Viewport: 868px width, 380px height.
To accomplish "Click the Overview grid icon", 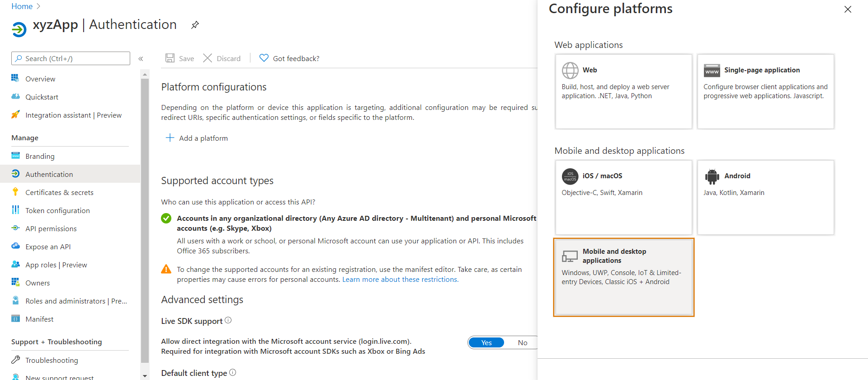I will [x=15, y=78].
